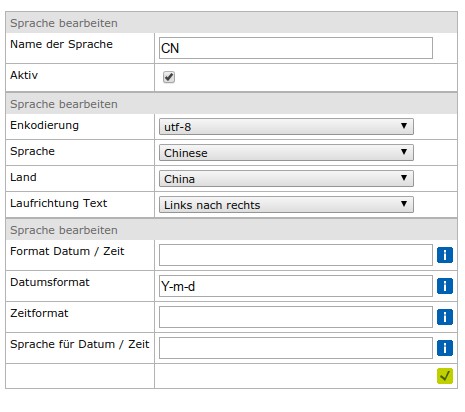Open the Land dropdown showing China
This screenshot has height=412, width=465.
[286, 179]
